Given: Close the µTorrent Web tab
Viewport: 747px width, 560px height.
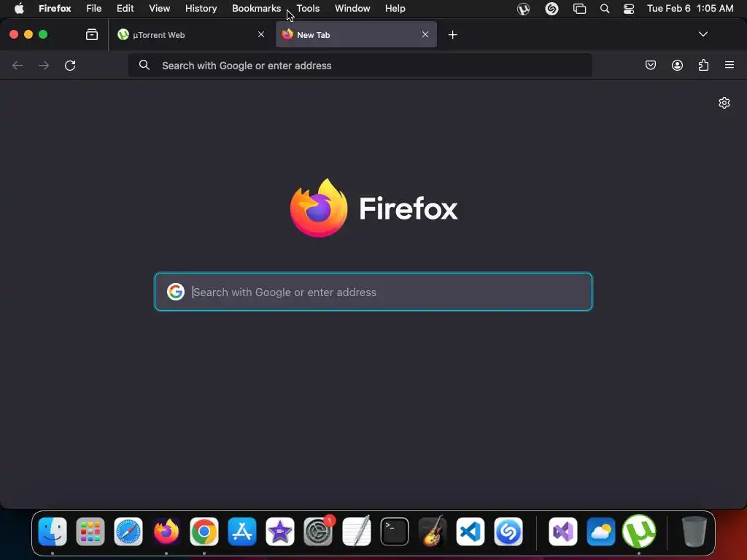Looking at the screenshot, I should point(260,34).
